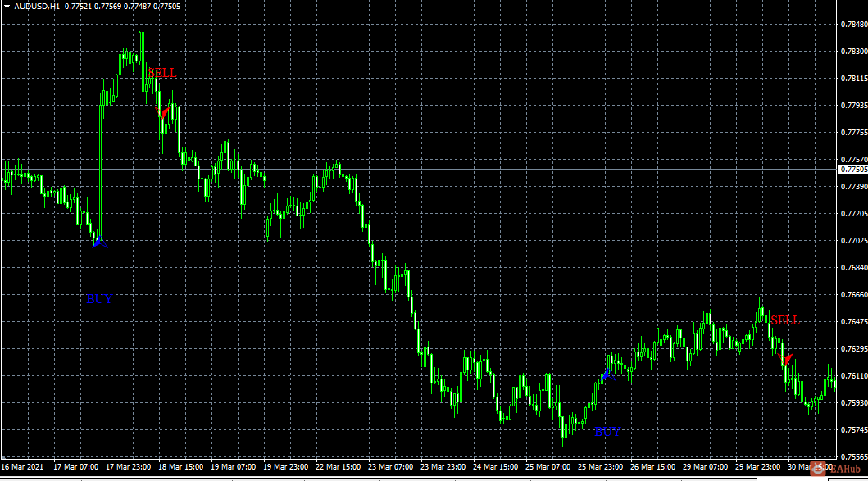This screenshot has height=481, width=868.
Task: Click the blue buy arrow near 0.76110
Action: 608,375
